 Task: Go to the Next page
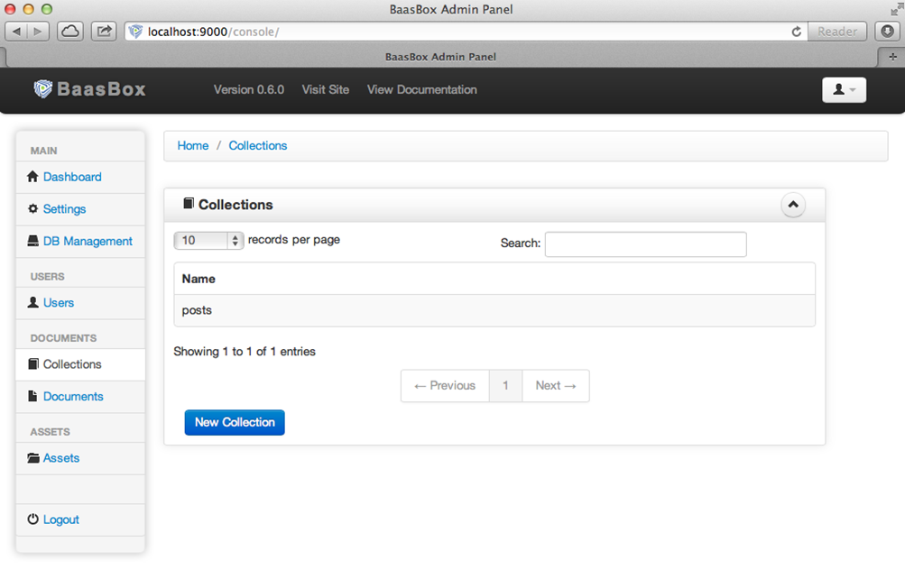(x=556, y=386)
